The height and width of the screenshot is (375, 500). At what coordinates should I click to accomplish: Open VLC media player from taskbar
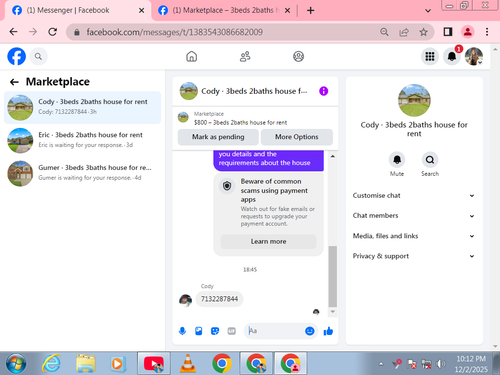pos(188,363)
